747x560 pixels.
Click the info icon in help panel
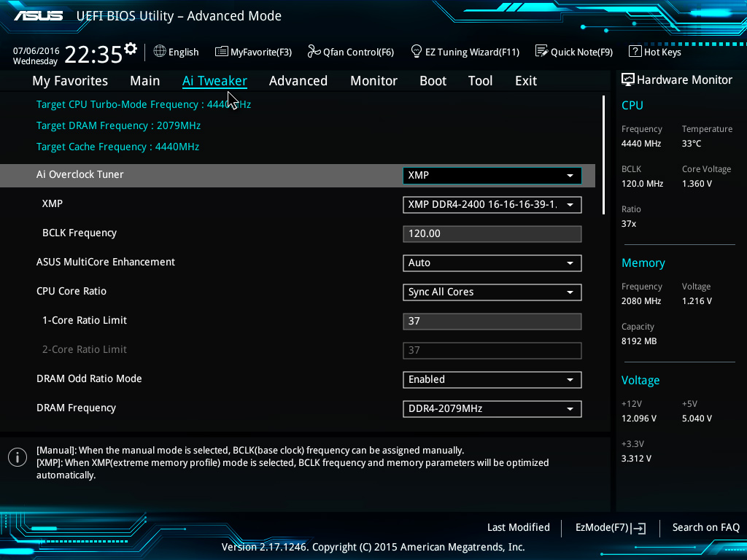click(17, 457)
